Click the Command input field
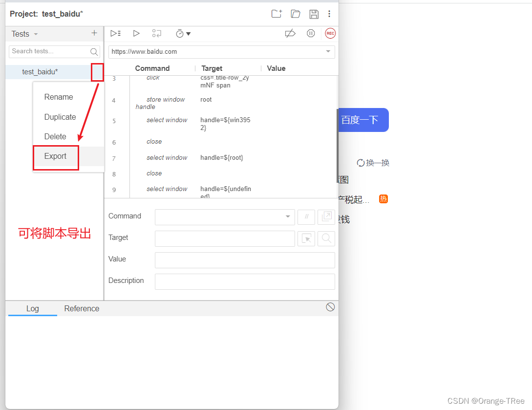This screenshot has height=410, width=532. pyautogui.click(x=225, y=217)
